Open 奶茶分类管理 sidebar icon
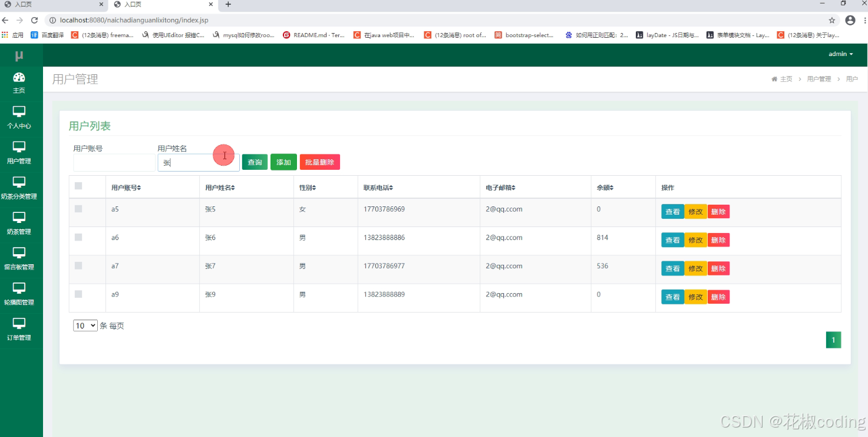The height and width of the screenshot is (437, 868). tap(19, 182)
